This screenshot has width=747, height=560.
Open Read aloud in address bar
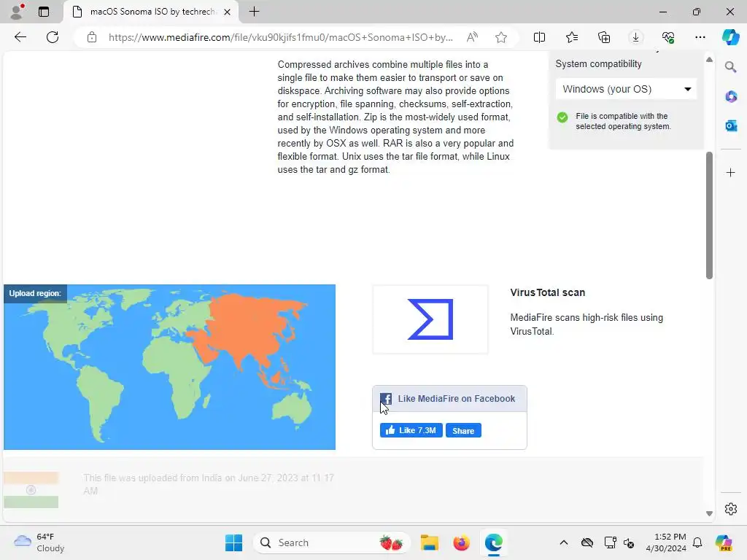point(472,37)
